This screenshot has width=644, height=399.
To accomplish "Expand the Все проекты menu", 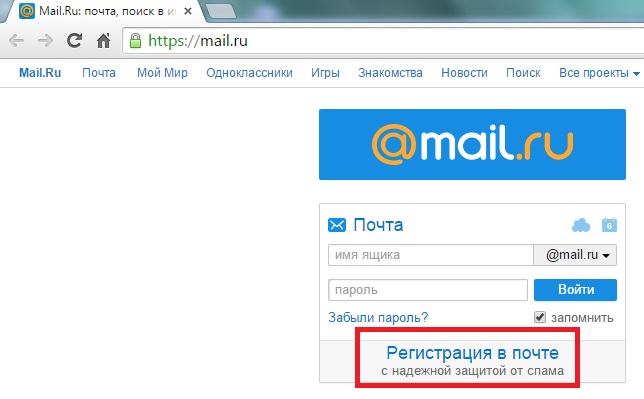I will click(599, 73).
